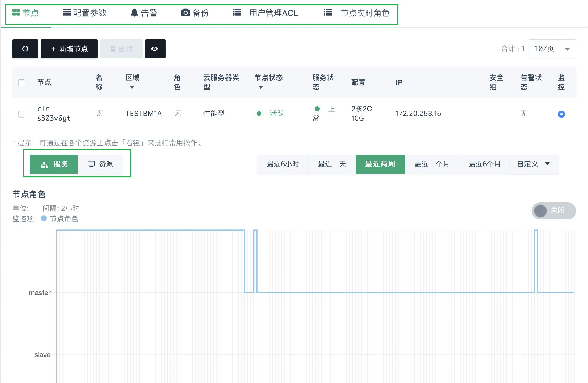588x383 pixels.
Task: Open the 备份 camera icon tab
Action: [195, 13]
